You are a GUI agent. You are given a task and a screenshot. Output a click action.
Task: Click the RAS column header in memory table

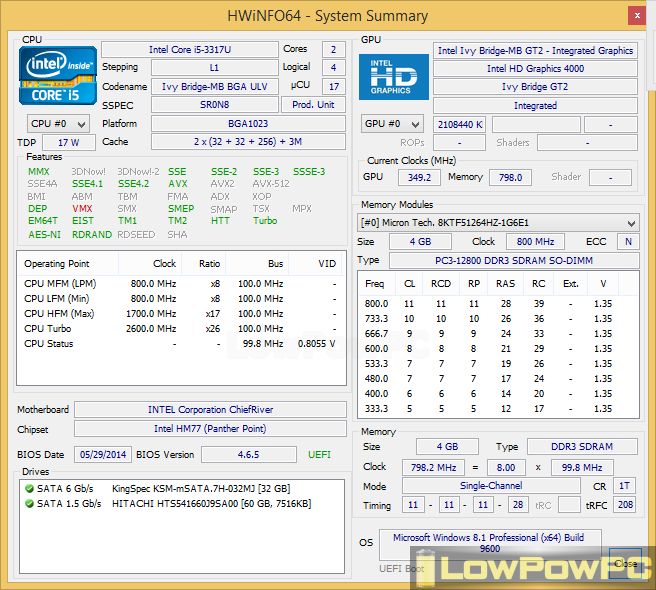coord(505,284)
